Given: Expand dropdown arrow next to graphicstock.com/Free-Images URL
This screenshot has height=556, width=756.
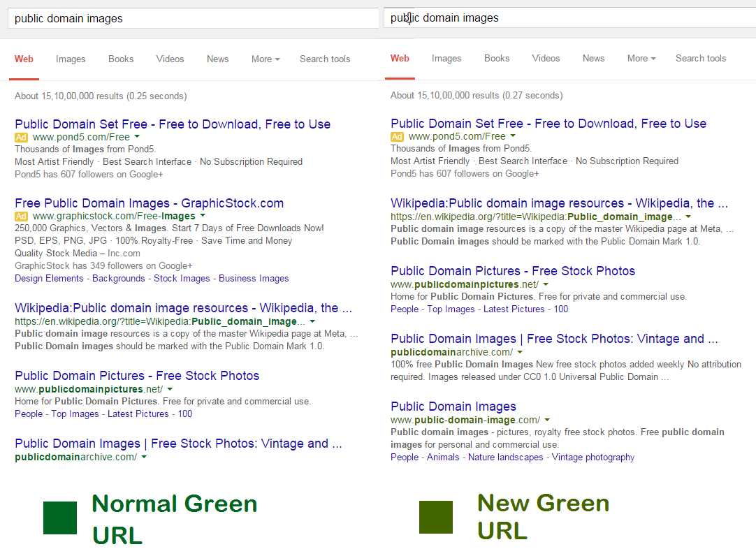Looking at the screenshot, I should pos(203,216).
